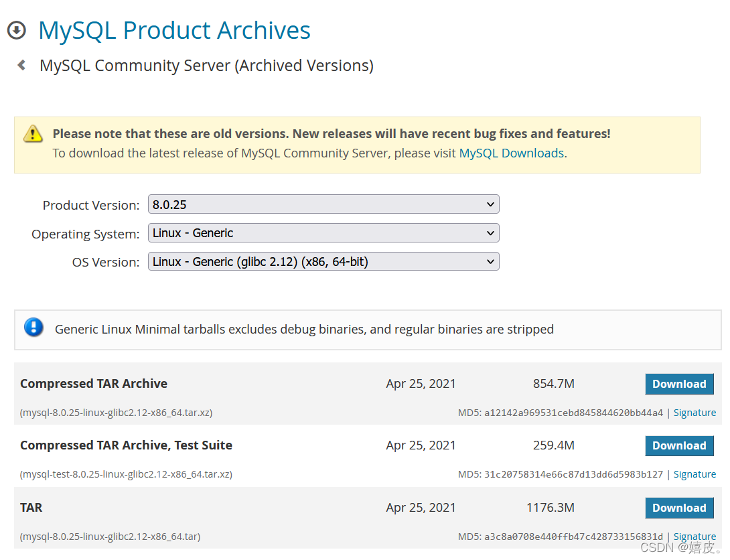Click the Compressed TAR Archive row title
Image resolution: width=730 pixels, height=560 pixels.
point(94,384)
